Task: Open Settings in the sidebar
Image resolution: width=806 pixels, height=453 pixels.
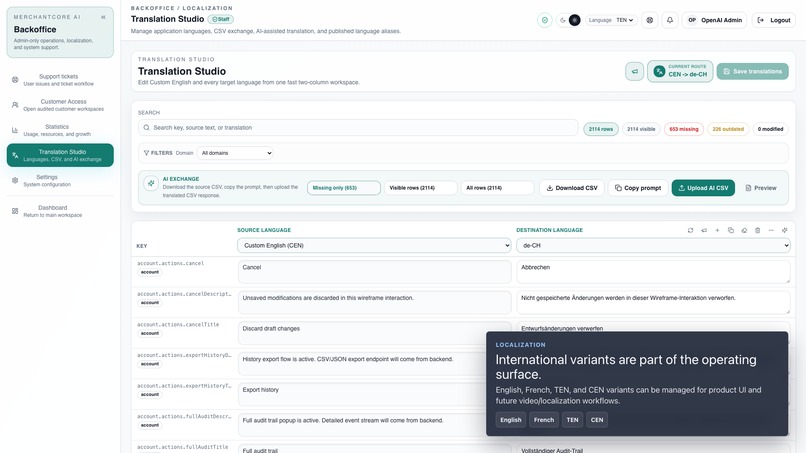Action: coord(60,180)
